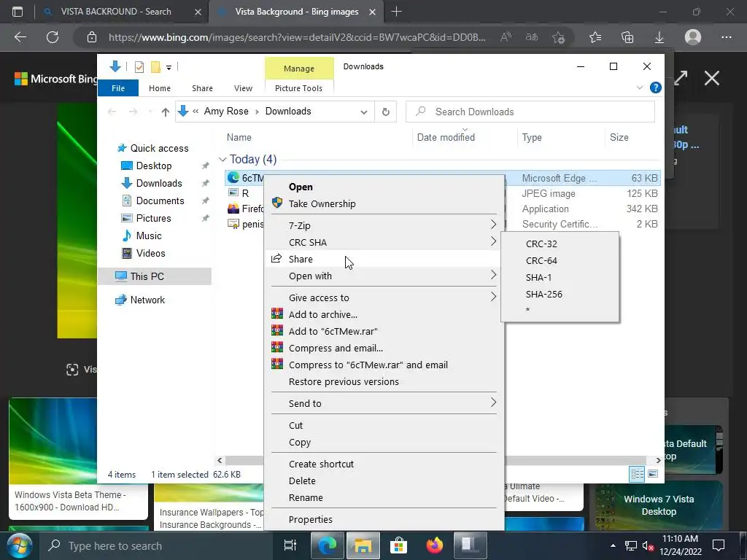Sort files by Size column header
This screenshot has width=747, height=560.
(632, 138)
